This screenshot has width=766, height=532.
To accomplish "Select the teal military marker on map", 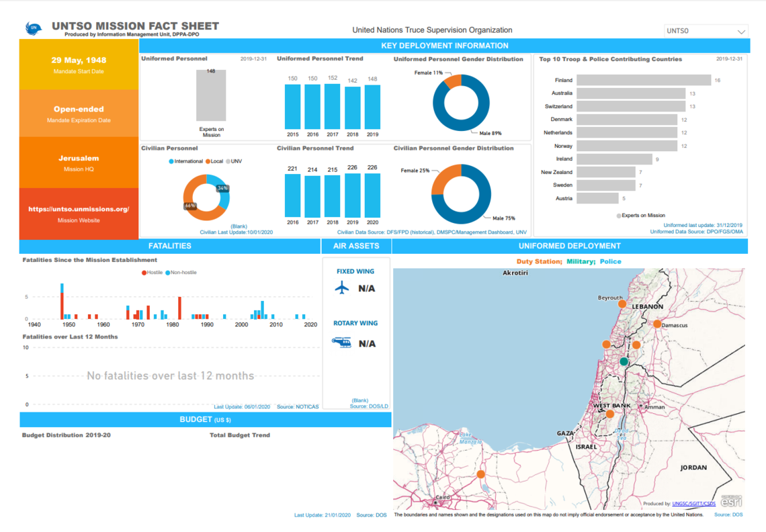I will pyautogui.click(x=624, y=361).
